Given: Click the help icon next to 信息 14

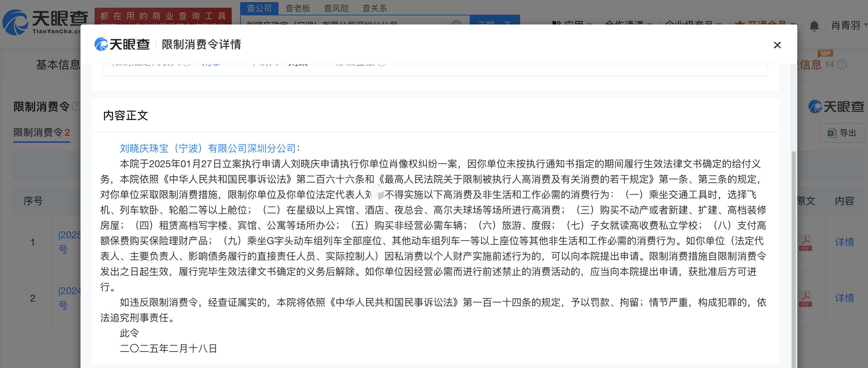Looking at the screenshot, I should pos(842,64).
